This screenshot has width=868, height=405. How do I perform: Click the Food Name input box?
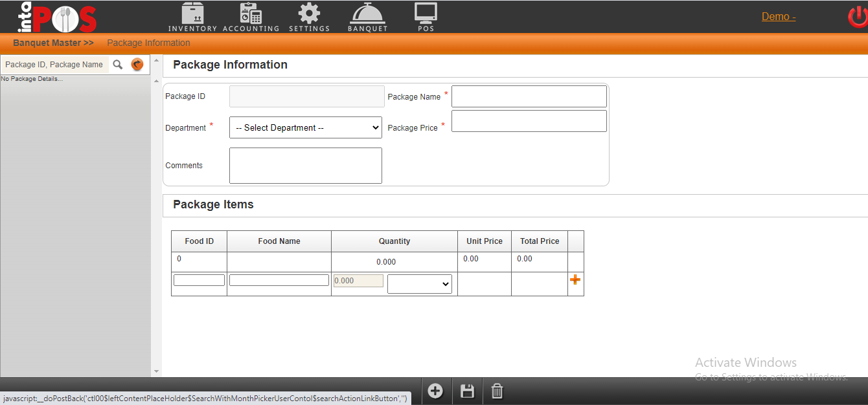(279, 280)
